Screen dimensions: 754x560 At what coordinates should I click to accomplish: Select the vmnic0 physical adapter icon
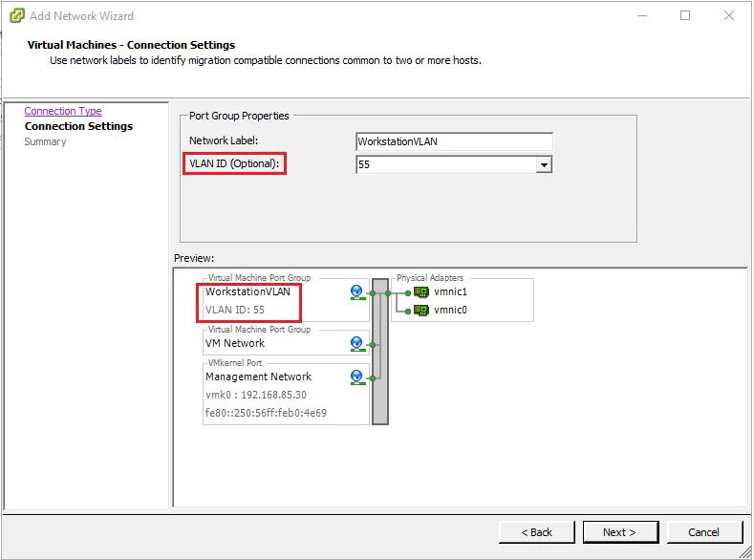[420, 310]
